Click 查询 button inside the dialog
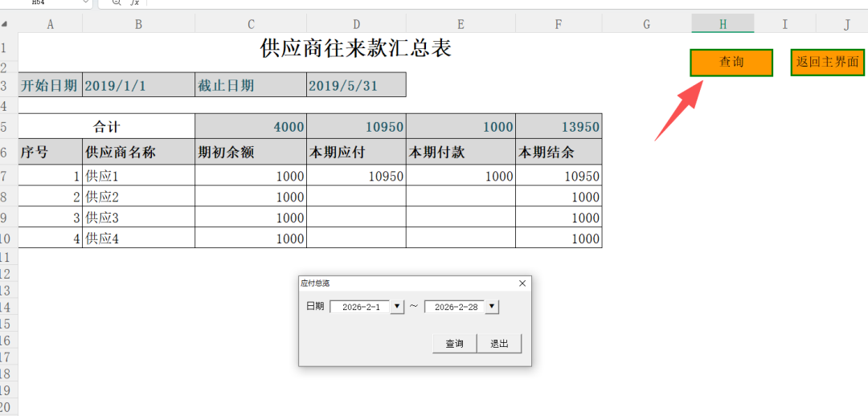This screenshot has height=416, width=868. coord(454,344)
